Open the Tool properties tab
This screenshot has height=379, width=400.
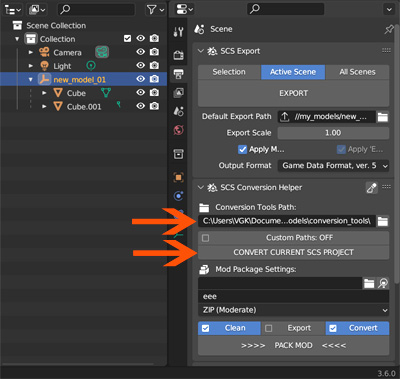pos(178,32)
